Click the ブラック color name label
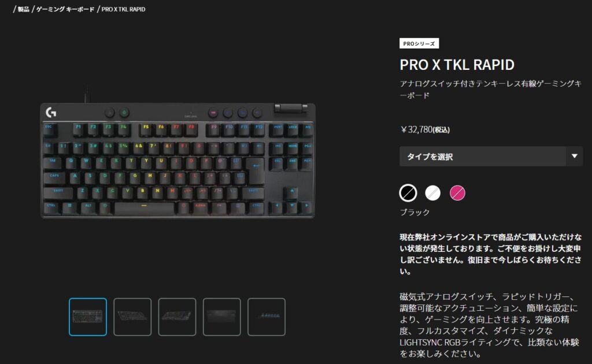Image resolution: width=592 pixels, height=364 pixels. 415,212
